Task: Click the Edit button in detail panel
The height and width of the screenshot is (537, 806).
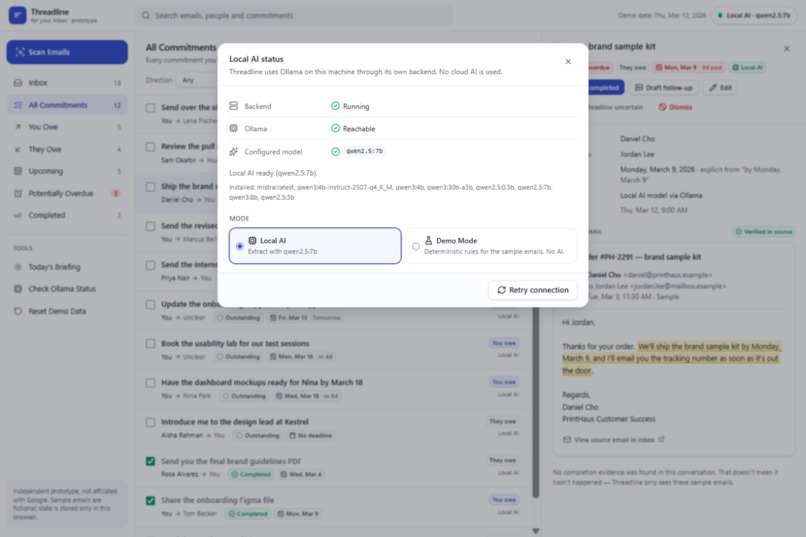Action: coord(720,88)
